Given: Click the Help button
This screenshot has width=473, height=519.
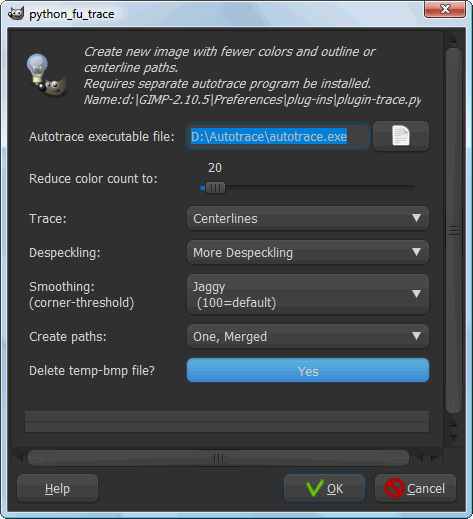Looking at the screenshot, I should tap(57, 488).
